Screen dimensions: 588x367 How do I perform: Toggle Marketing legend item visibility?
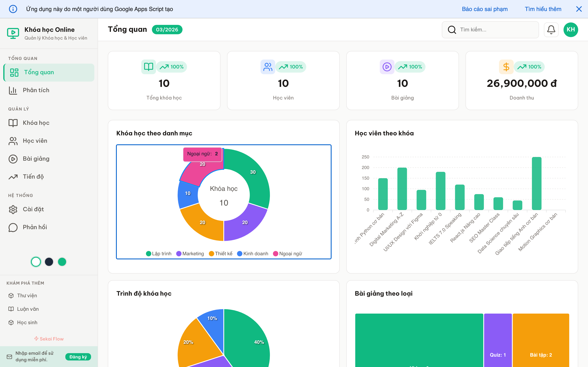pyautogui.click(x=190, y=254)
